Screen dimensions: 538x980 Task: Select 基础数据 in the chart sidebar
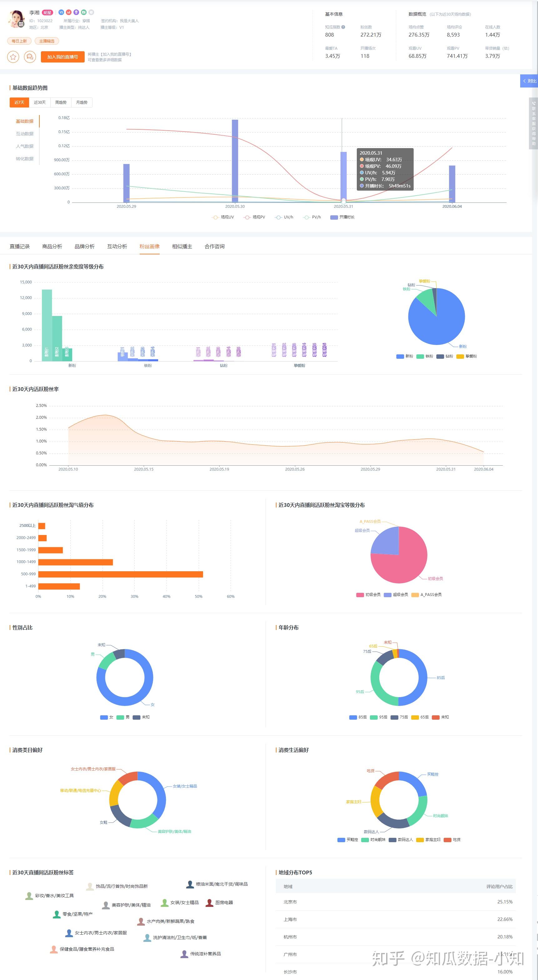pyautogui.click(x=25, y=121)
